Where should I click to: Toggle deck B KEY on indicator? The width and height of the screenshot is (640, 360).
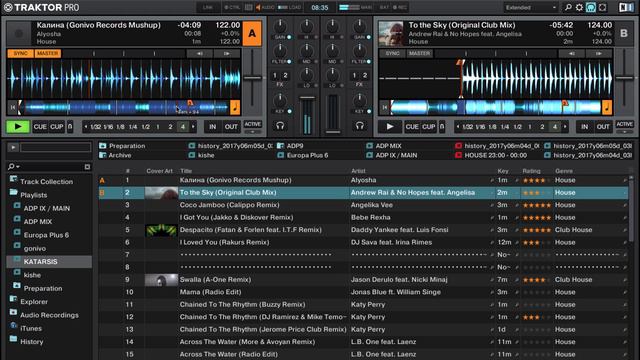369,111
